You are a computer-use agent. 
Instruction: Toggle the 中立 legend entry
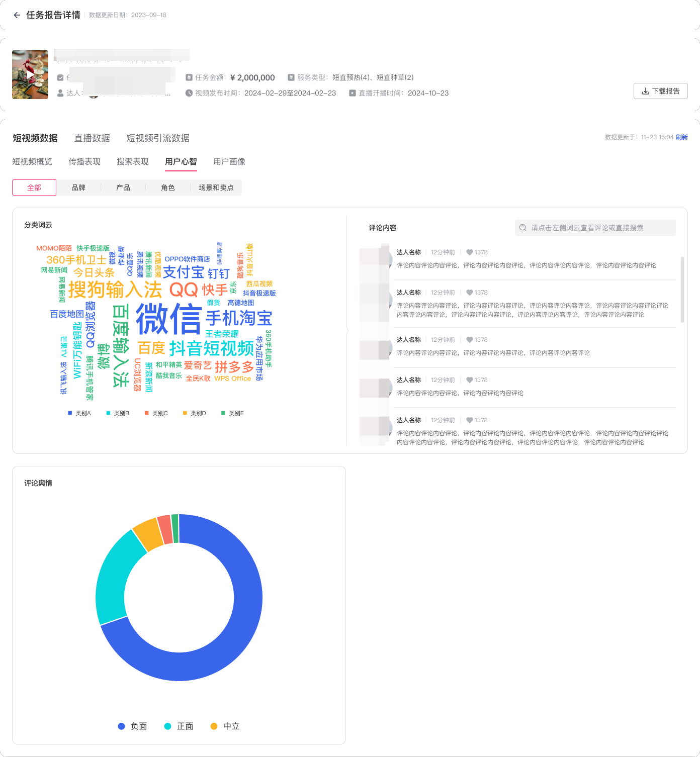(x=225, y=726)
